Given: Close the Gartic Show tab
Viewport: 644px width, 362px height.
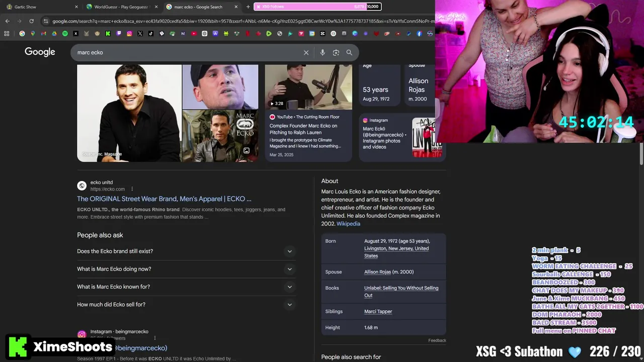Looking at the screenshot, I should tap(76, 7).
